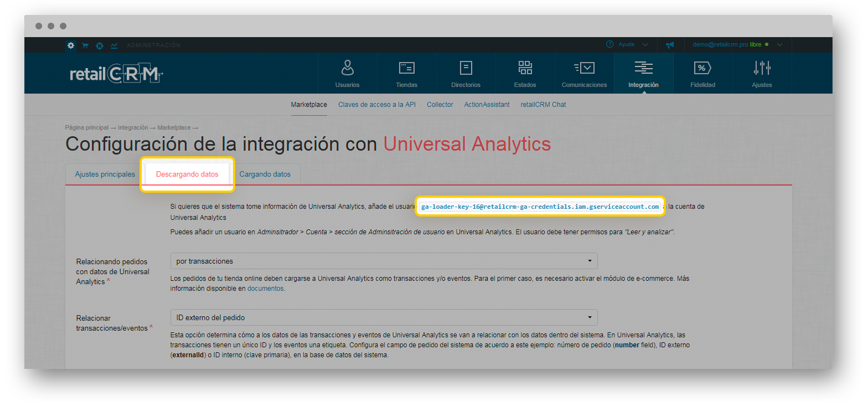Open Claves de acceso a la API

click(377, 104)
